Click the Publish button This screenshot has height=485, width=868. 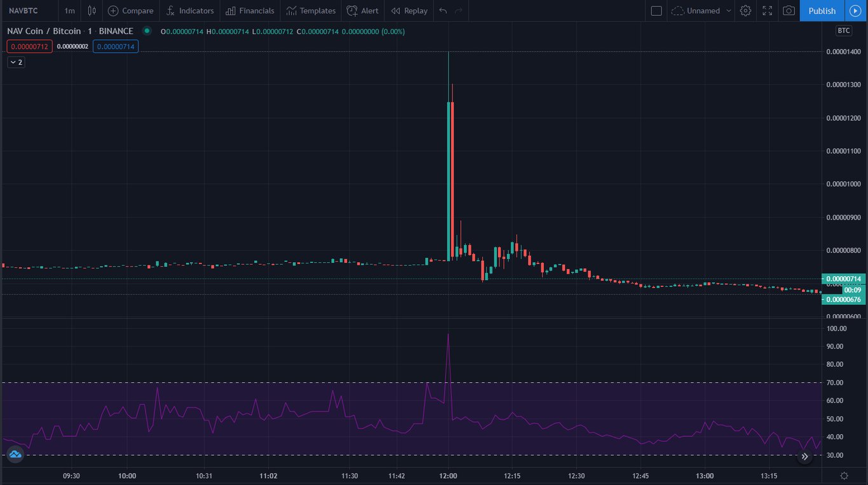click(821, 10)
